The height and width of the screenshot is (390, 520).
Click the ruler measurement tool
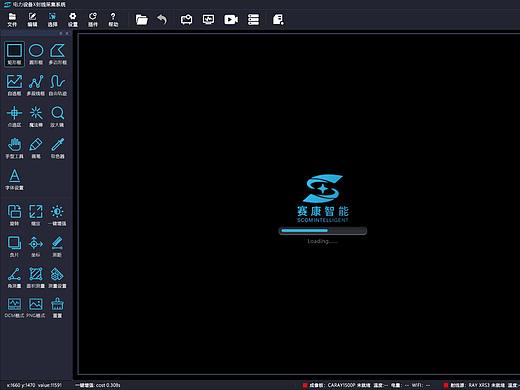[57, 246]
